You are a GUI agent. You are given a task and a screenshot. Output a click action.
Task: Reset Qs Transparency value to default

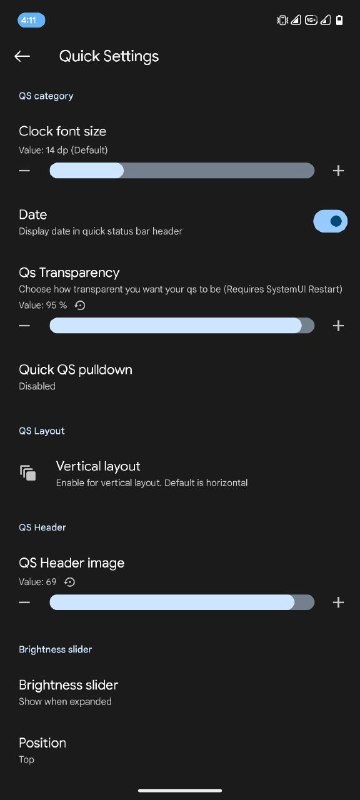80,305
